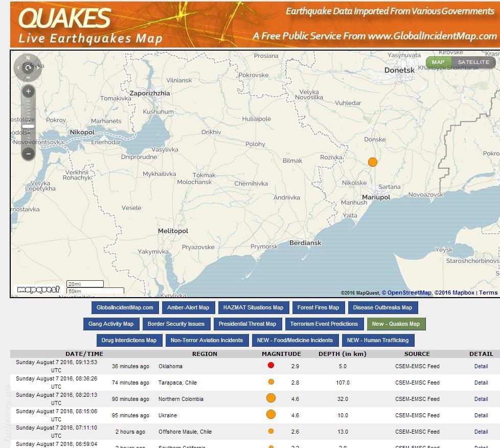500x448 pixels.
Task: Open Detail link for Tarapaca, Chile quake
Action: click(x=481, y=383)
